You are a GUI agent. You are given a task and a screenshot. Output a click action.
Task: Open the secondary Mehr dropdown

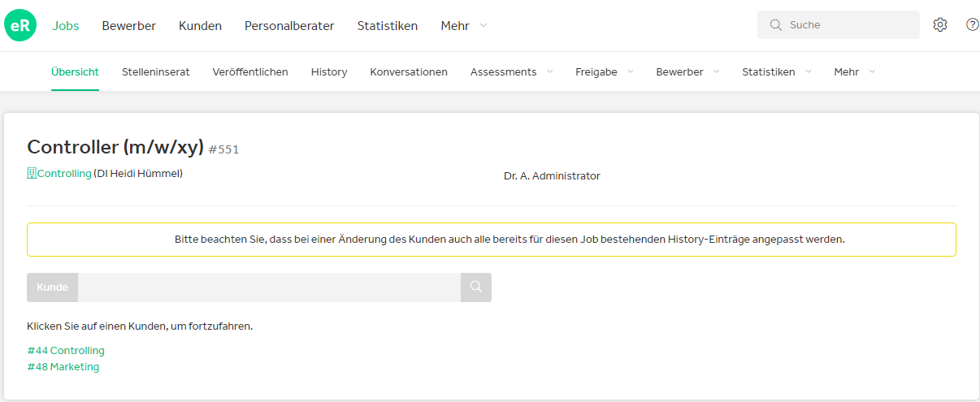[x=854, y=71]
